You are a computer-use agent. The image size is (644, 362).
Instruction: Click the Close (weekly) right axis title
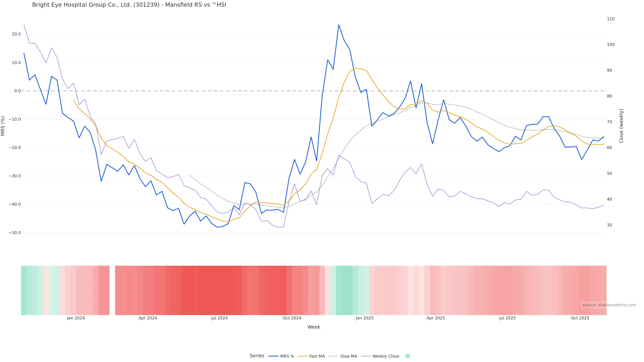(621, 126)
